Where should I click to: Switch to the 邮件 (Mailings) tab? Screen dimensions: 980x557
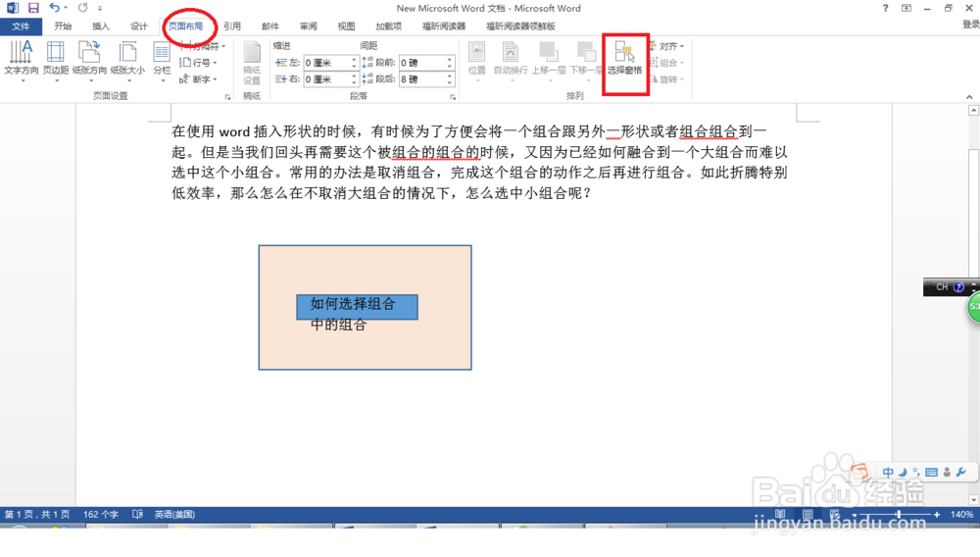tap(270, 26)
